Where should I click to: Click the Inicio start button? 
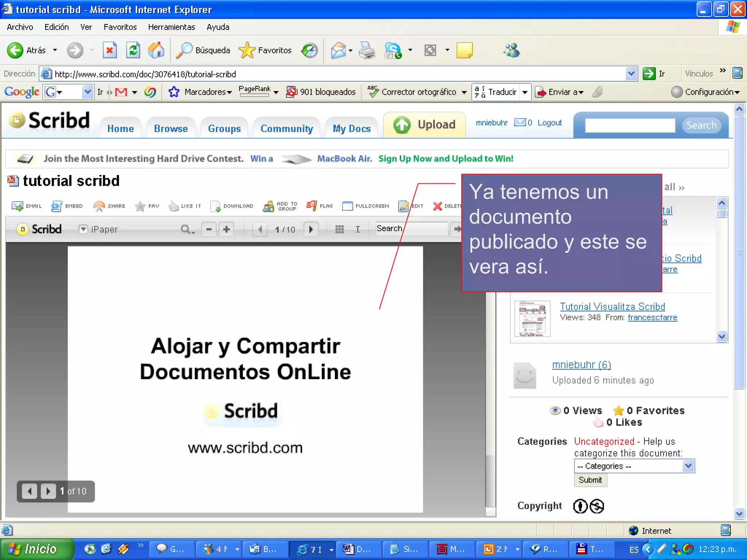tap(36, 549)
